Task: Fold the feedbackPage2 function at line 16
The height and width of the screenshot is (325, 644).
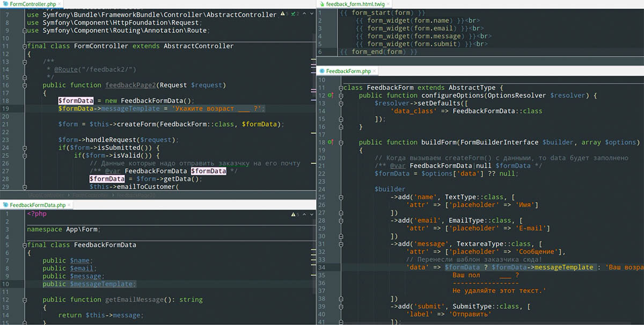Action: [25, 85]
